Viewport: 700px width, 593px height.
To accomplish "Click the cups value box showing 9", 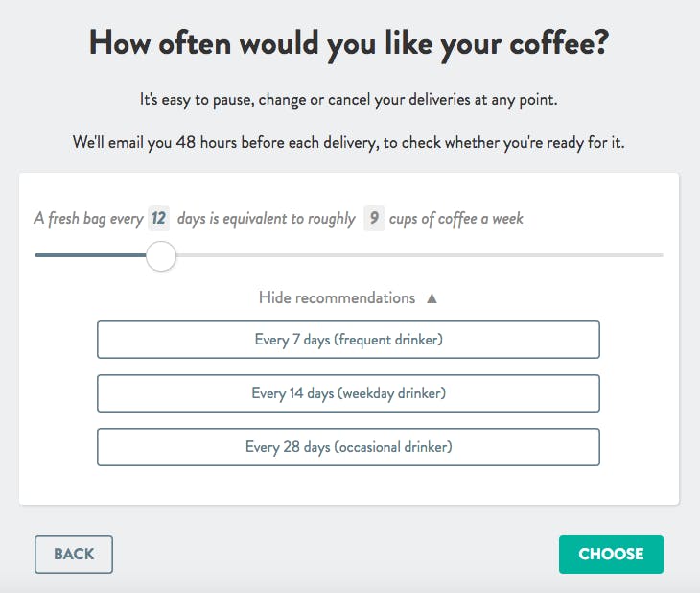I will click(x=374, y=219).
